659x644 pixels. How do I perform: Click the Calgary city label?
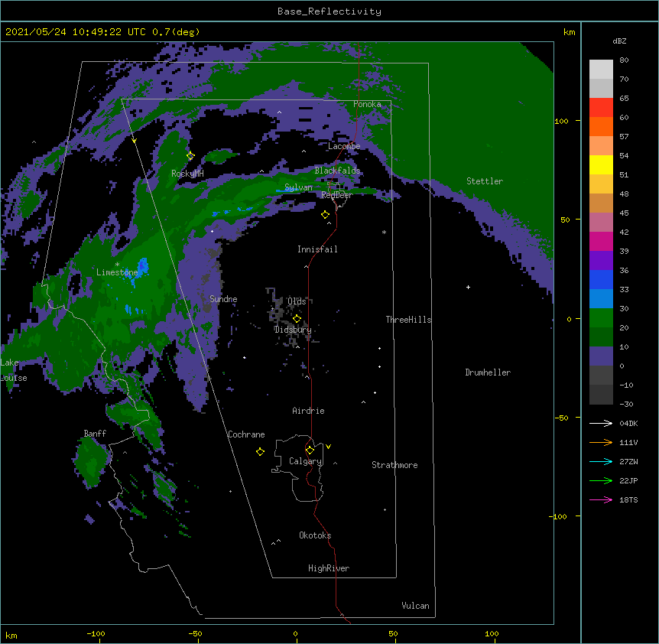click(305, 461)
